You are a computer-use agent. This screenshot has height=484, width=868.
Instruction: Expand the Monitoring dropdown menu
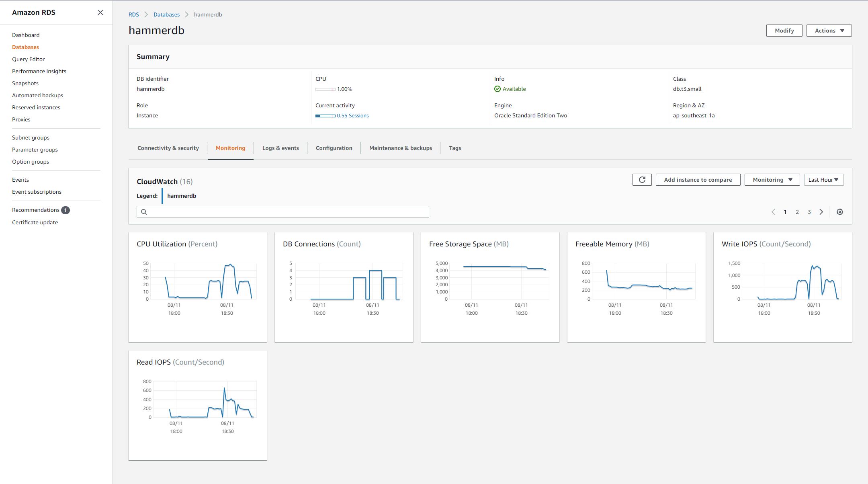[x=772, y=180]
